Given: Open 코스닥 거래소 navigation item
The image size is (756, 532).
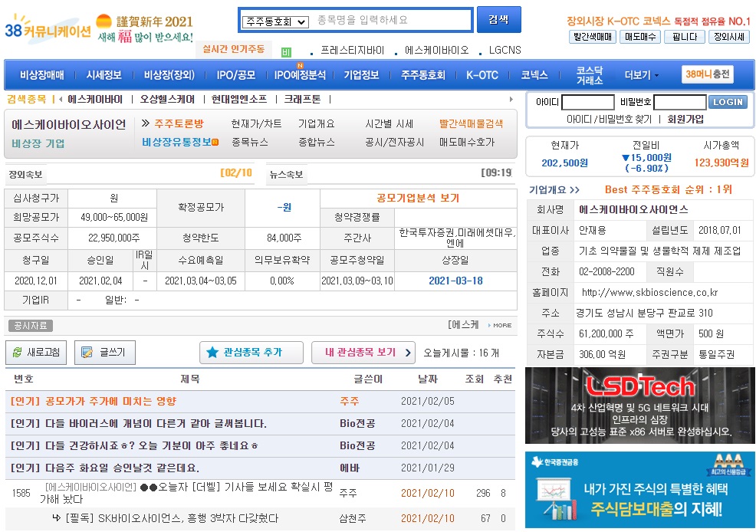Looking at the screenshot, I should click(x=590, y=74).
